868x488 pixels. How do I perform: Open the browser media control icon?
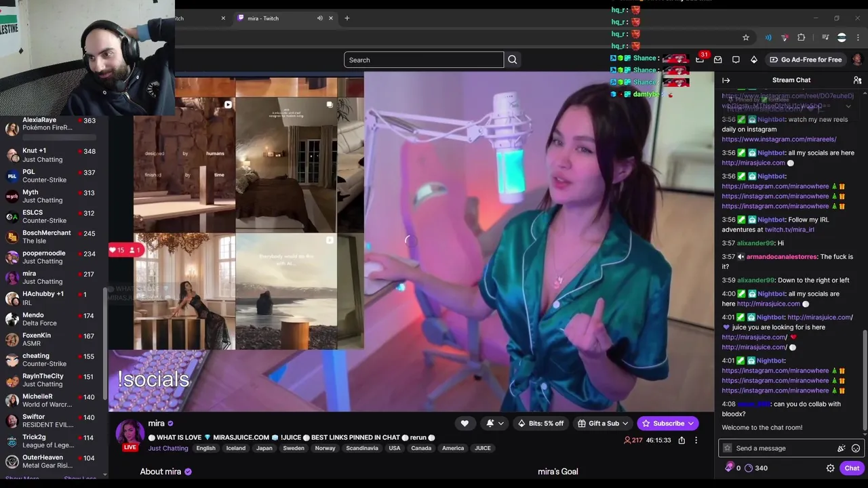point(825,37)
